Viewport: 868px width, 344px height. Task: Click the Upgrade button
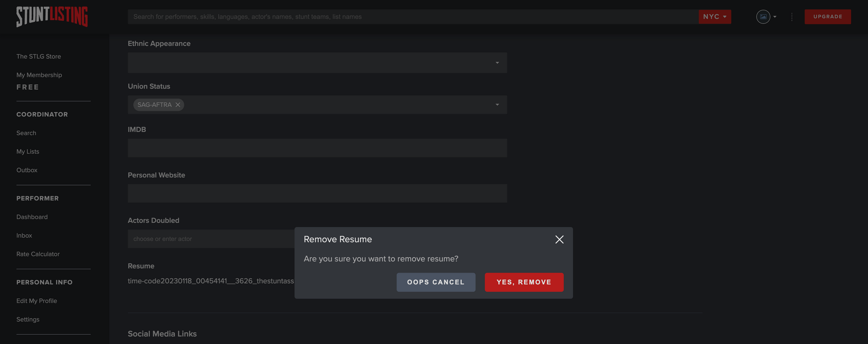click(x=828, y=16)
